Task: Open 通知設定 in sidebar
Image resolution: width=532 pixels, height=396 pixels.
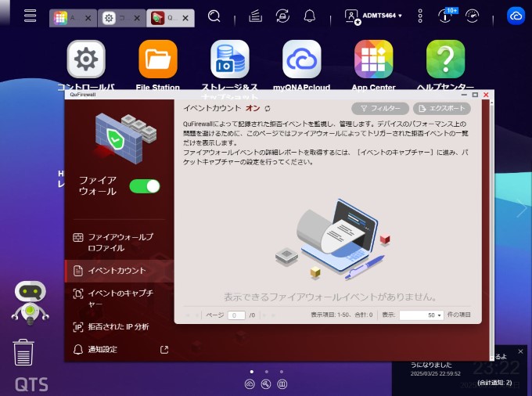Action: (x=102, y=349)
